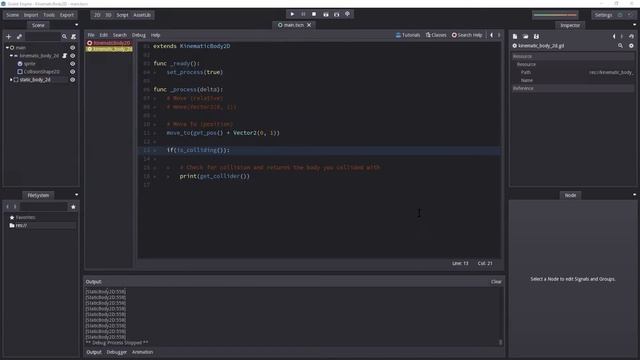
Task: Toggle visibility of static_body_2d node
Action: coord(73,80)
